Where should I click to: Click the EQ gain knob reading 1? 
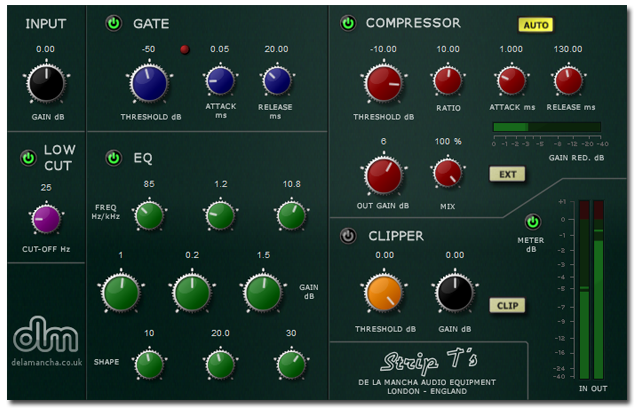[121, 292]
